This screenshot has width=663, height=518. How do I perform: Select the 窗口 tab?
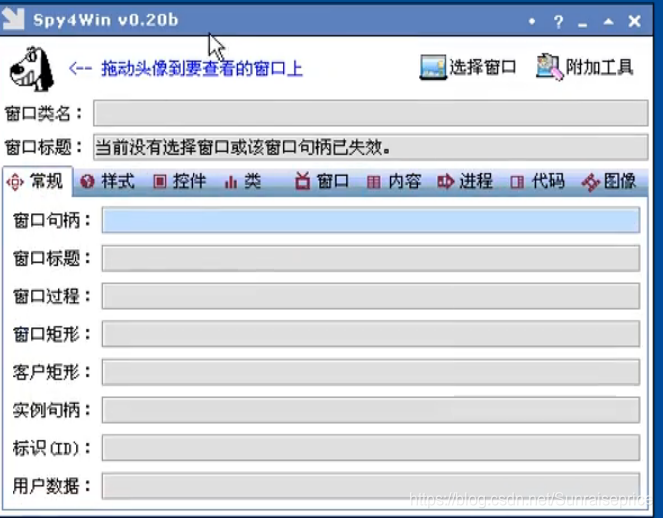pos(322,182)
